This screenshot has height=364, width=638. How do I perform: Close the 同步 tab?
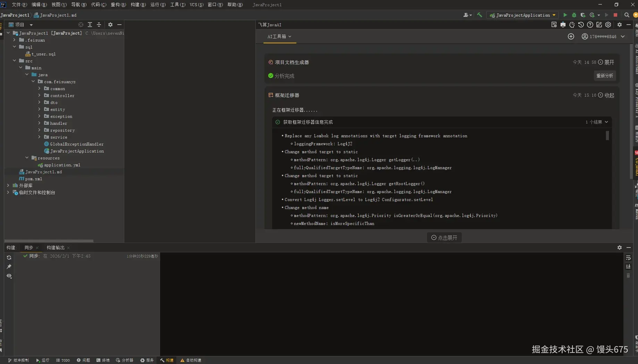(37, 248)
